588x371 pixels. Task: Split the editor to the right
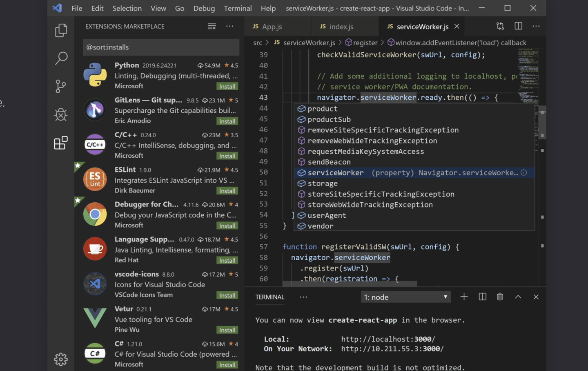[x=519, y=26]
